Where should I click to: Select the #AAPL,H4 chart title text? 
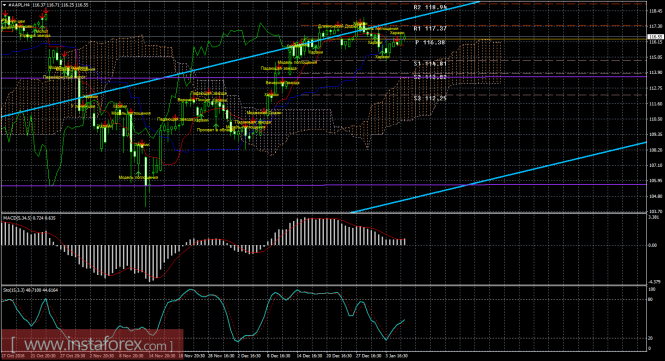click(x=20, y=5)
